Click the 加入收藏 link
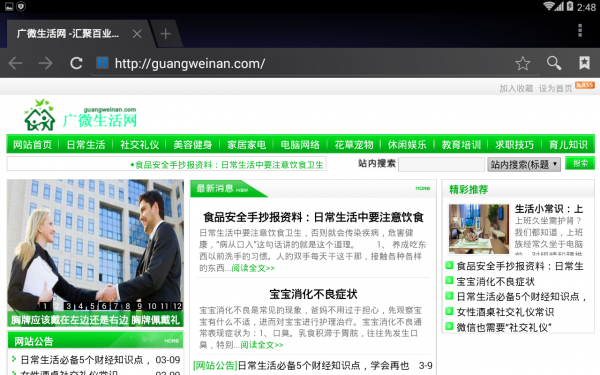 coord(516,88)
